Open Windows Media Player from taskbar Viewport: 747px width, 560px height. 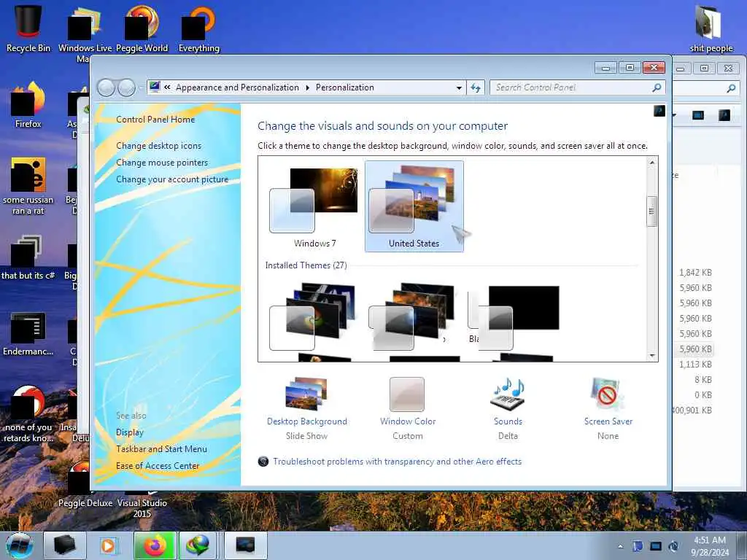pyautogui.click(x=108, y=545)
